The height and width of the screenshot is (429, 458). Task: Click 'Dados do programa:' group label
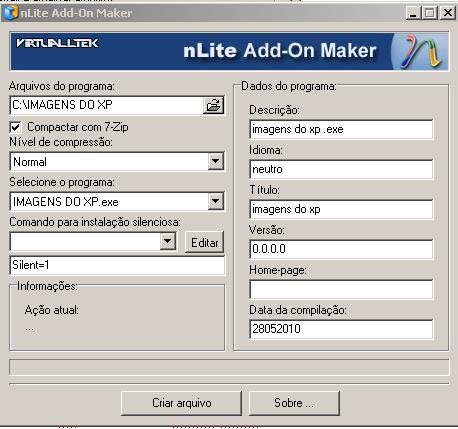click(289, 86)
